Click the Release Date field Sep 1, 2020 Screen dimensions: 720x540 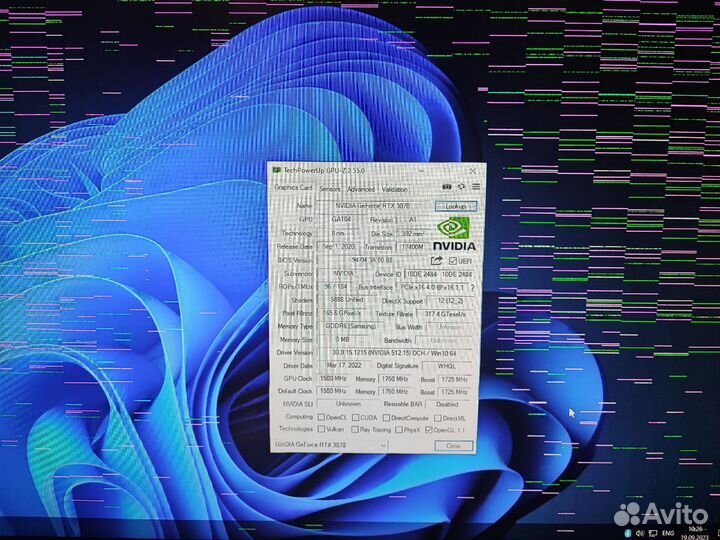point(339,247)
